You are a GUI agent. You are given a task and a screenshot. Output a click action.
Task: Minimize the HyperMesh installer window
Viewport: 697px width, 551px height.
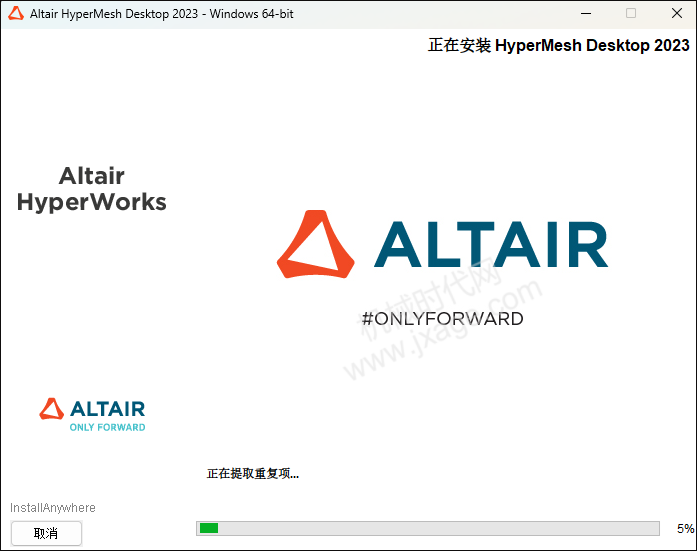point(586,13)
